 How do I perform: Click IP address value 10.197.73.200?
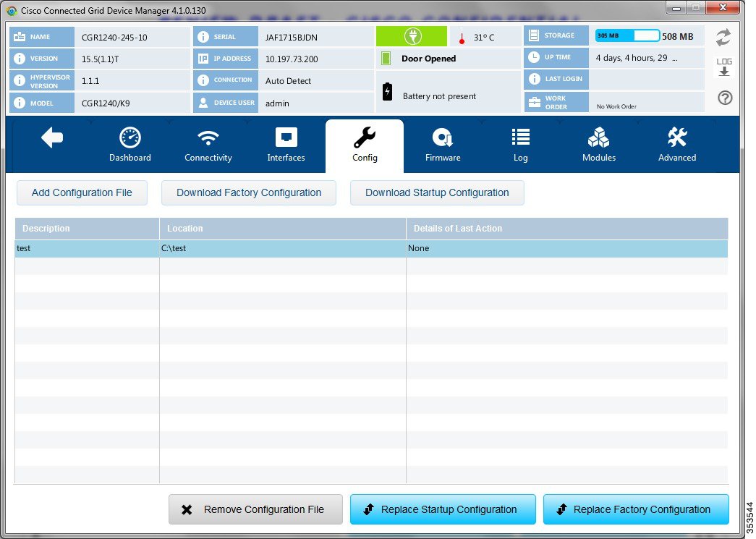(x=292, y=59)
